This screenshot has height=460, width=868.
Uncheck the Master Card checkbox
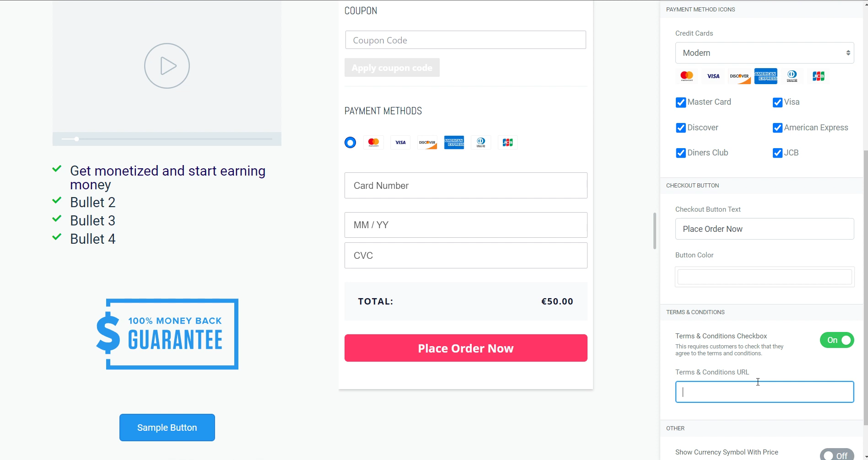(x=681, y=102)
